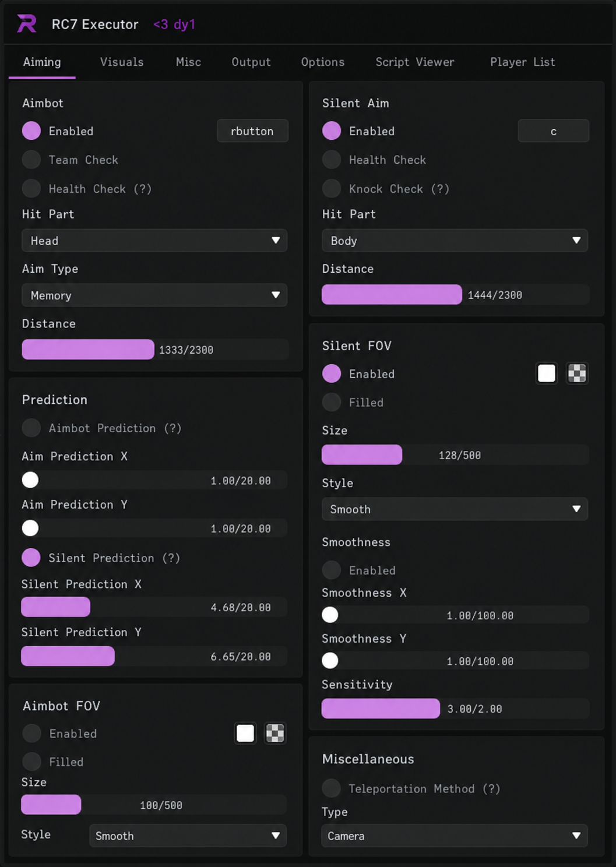
Task: Click the RC7 Executor logo icon
Action: coord(27,24)
